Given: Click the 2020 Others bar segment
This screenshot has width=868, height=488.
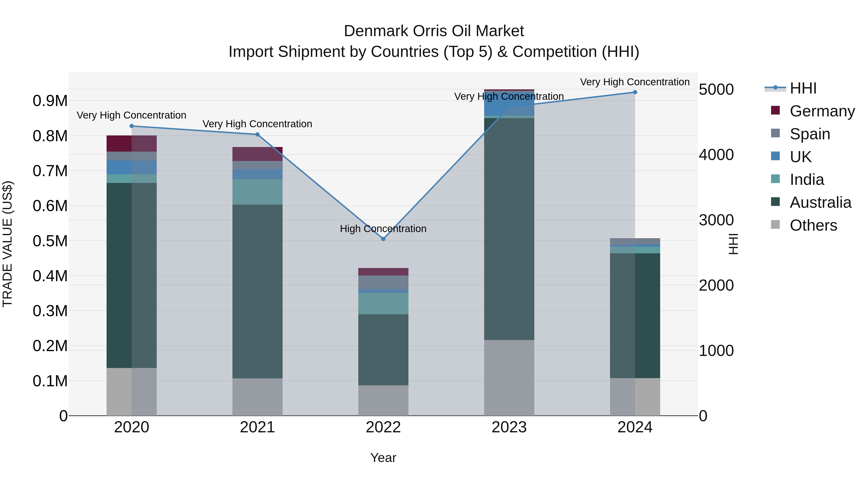Looking at the screenshot, I should click(x=132, y=392).
